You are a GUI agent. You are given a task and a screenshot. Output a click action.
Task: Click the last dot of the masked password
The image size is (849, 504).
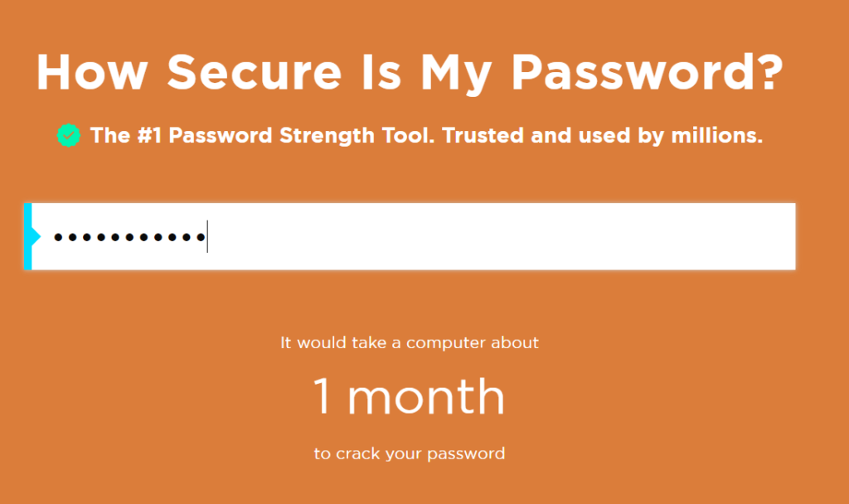(199, 238)
